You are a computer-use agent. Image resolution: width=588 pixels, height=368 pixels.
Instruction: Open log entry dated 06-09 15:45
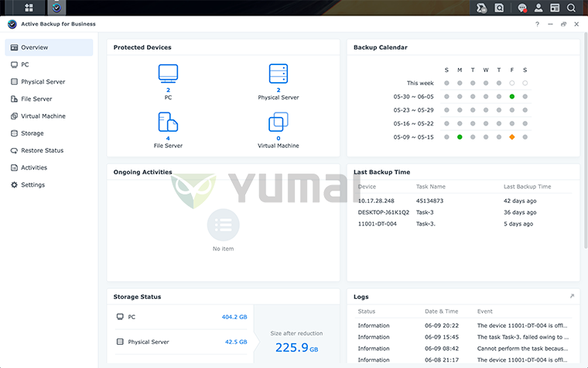(465, 337)
